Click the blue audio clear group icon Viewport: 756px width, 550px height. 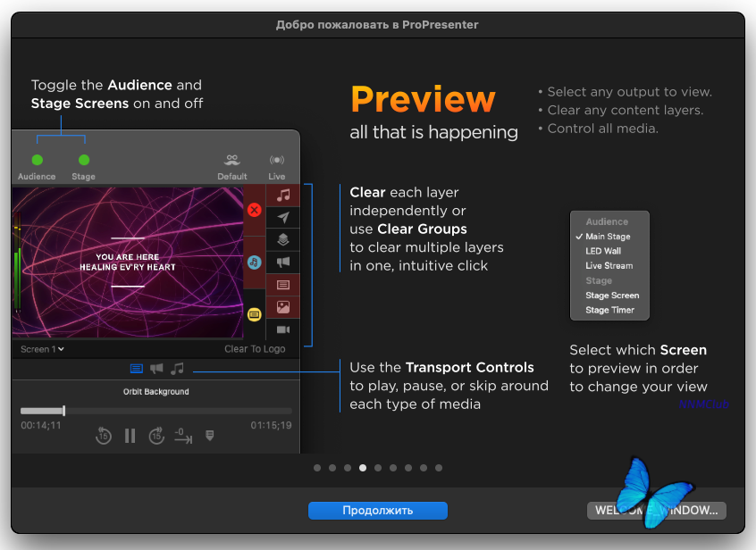click(254, 262)
